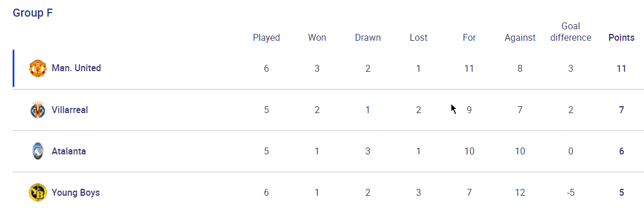Screen dimensions: 644x217
Task: Click Atalanta's points value 6
Action: 622,151
